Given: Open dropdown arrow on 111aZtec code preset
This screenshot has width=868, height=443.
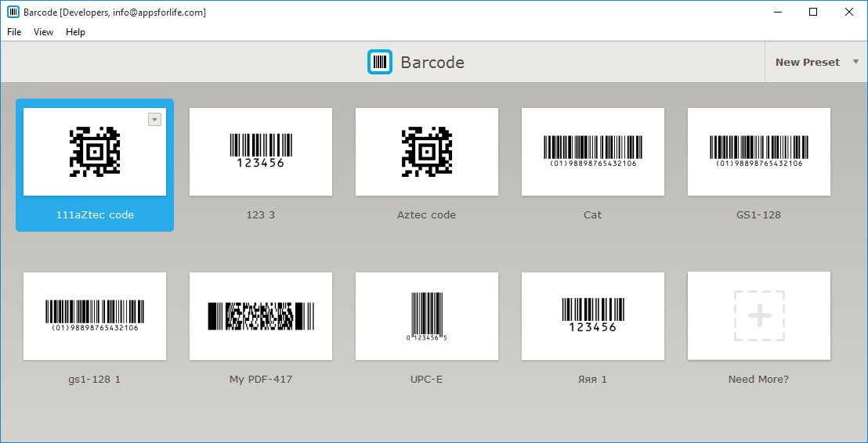Looking at the screenshot, I should point(154,119).
